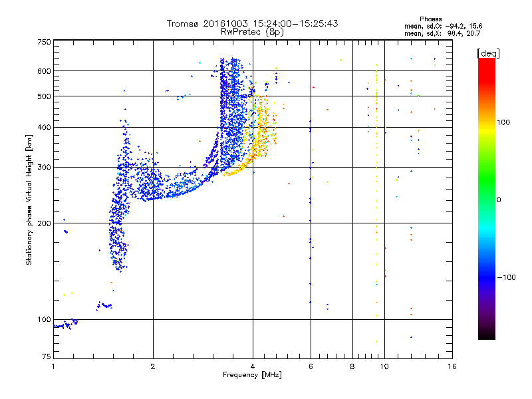Click the y-axis tick label '750'
Screen dimensions: 532x399
click(x=44, y=42)
